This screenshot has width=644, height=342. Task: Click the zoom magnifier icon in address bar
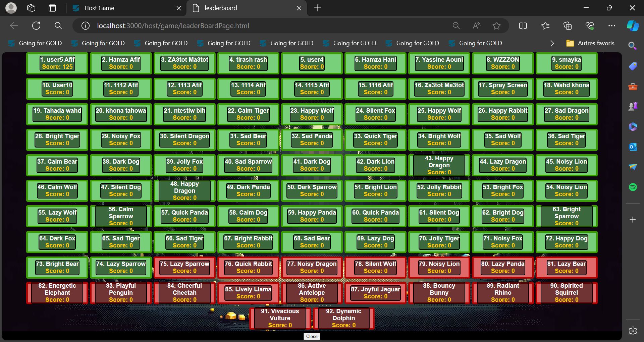pyautogui.click(x=456, y=26)
